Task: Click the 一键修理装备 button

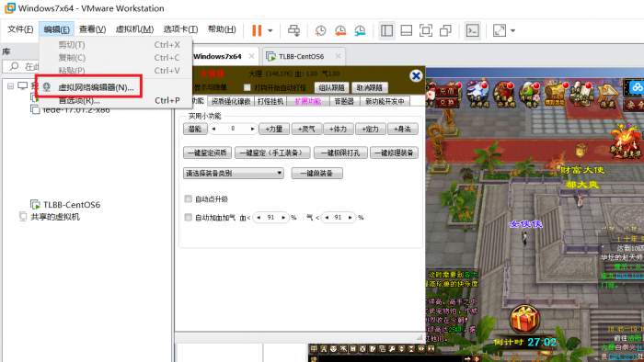Action: tap(395, 153)
